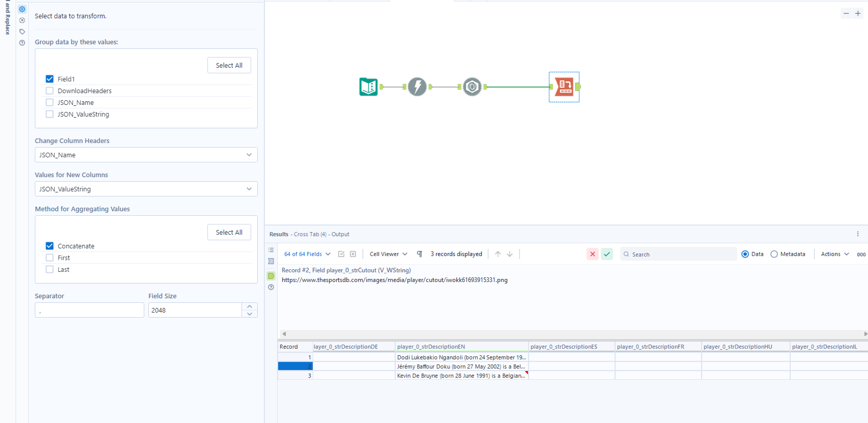This screenshot has width=868, height=423.
Task: Select the JSON Parse tool on canvas
Action: coord(472,87)
